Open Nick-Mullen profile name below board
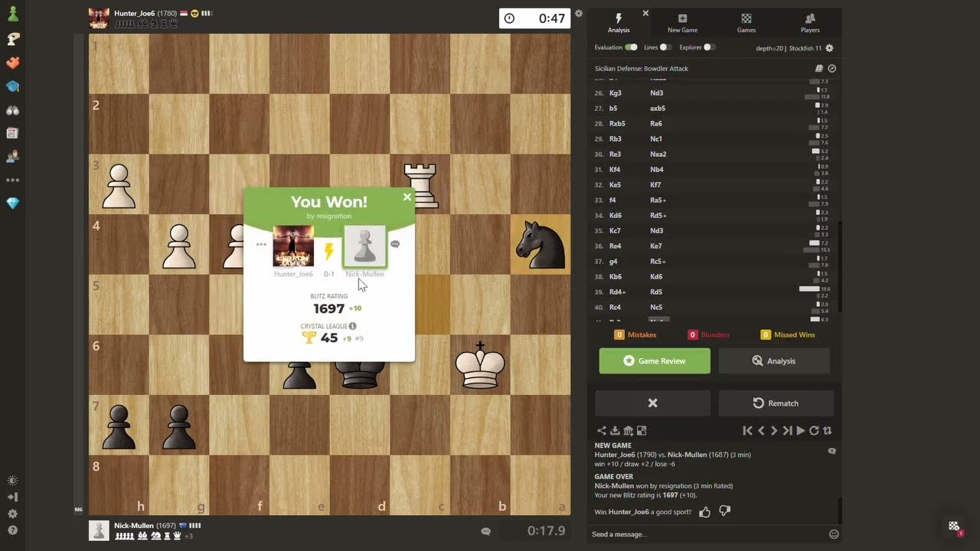 134,526
